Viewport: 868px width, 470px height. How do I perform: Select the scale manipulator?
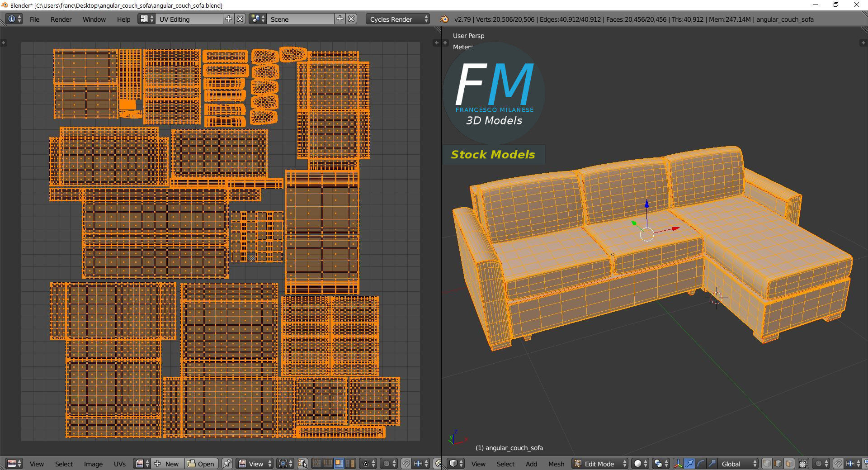[712, 464]
